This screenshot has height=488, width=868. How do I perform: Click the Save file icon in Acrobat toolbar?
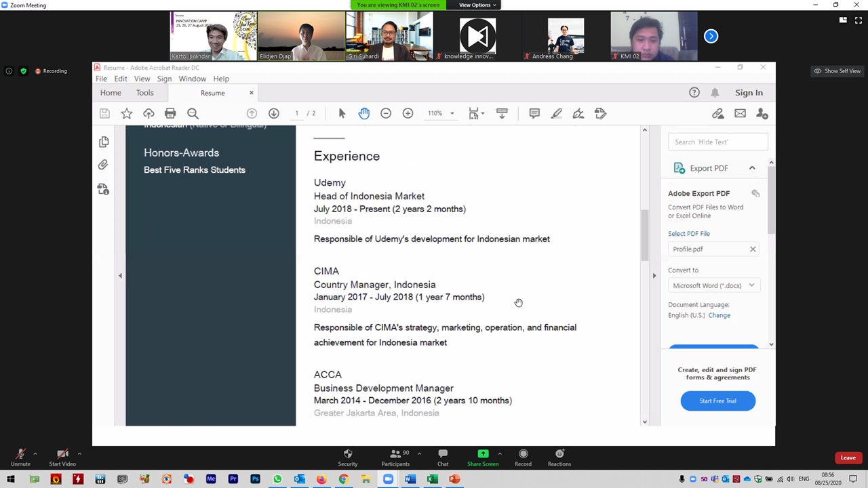click(104, 113)
